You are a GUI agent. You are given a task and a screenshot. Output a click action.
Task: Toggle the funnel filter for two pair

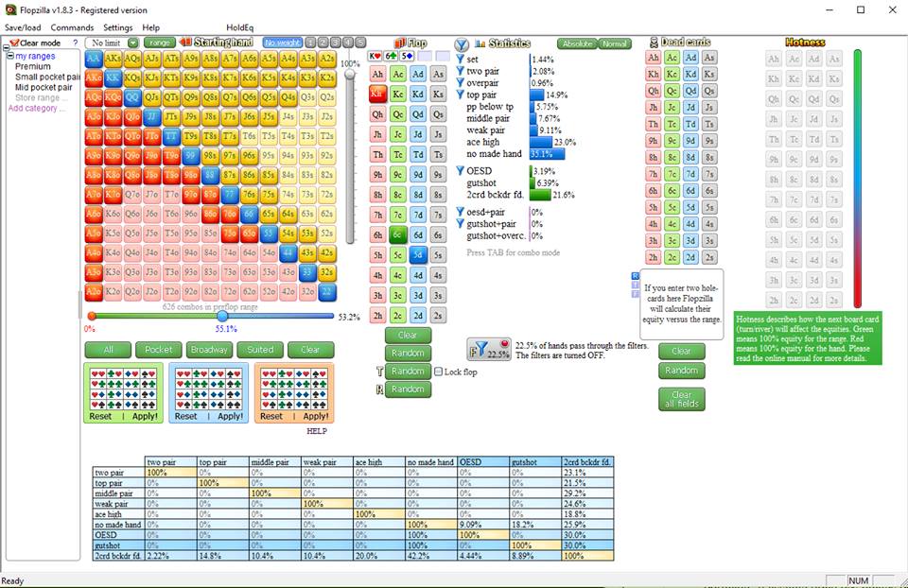[x=461, y=71]
